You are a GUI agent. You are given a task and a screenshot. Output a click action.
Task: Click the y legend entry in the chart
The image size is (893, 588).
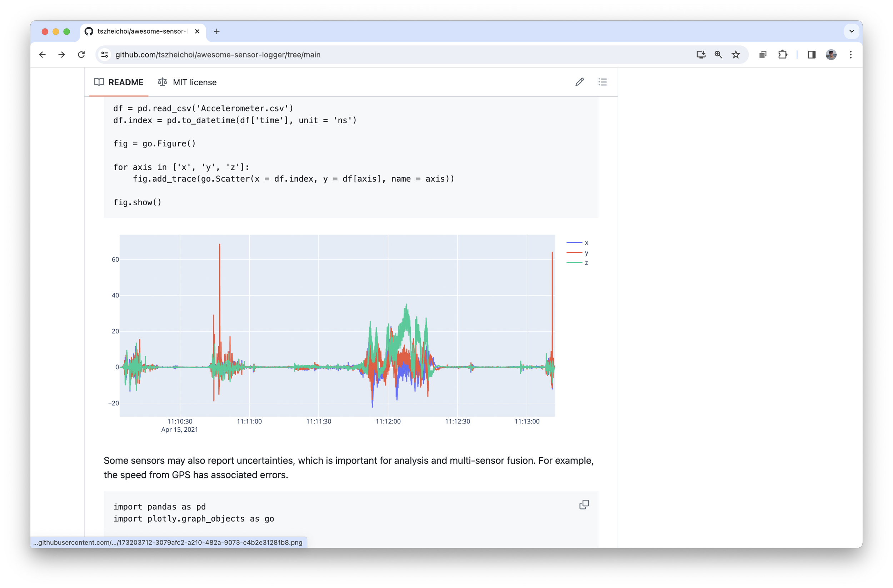pos(577,253)
